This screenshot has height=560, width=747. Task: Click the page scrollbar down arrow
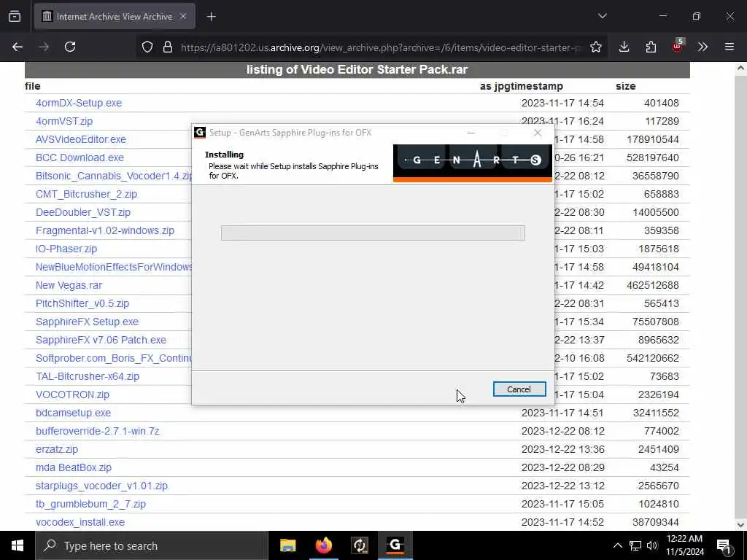click(x=740, y=525)
